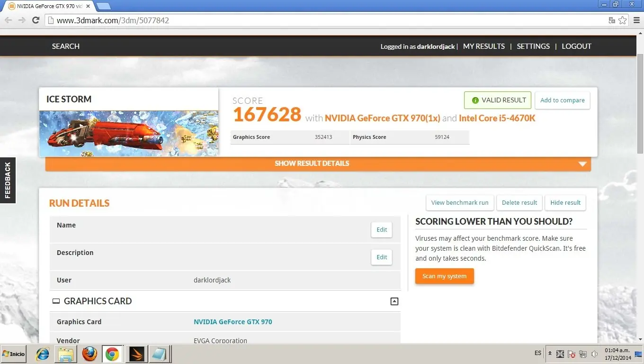This screenshot has width=644, height=364.
Task: Open the Chrome hamburger menu
Action: pos(635,20)
